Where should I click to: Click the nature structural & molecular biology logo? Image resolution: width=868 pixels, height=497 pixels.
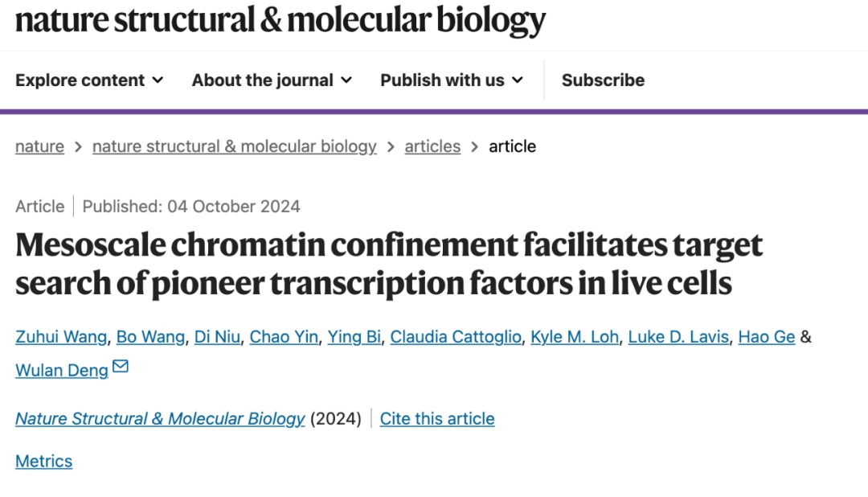280,19
